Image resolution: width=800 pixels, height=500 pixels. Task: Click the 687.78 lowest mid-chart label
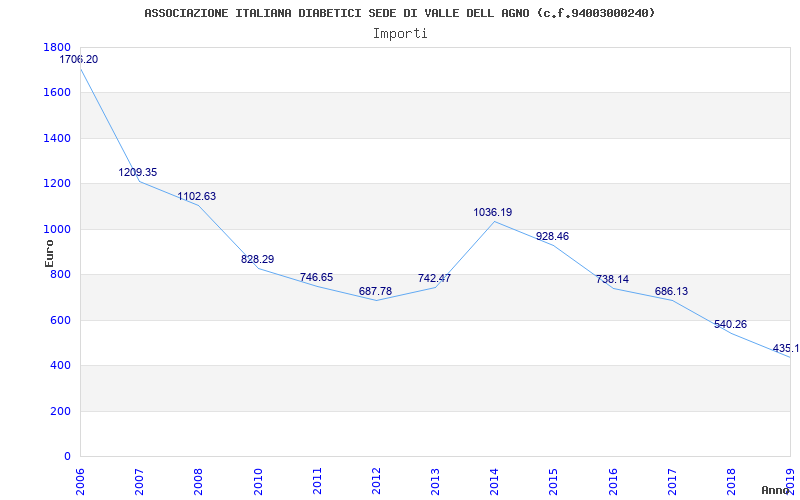point(376,291)
